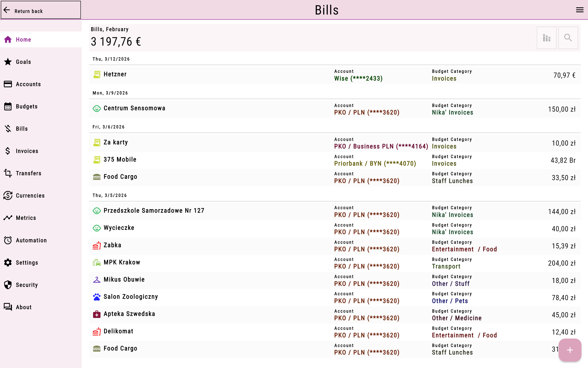Click the Wycieczke face icon
588x368 pixels.
pyautogui.click(x=97, y=228)
